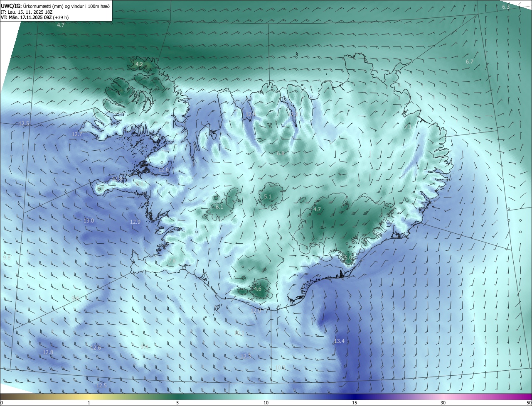The height and width of the screenshot is (406, 532).
Task: Click the color scale tick label 10
Action: pos(266,403)
